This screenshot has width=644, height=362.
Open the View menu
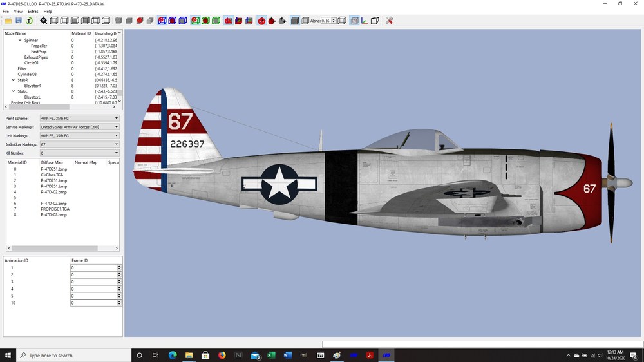click(x=18, y=12)
